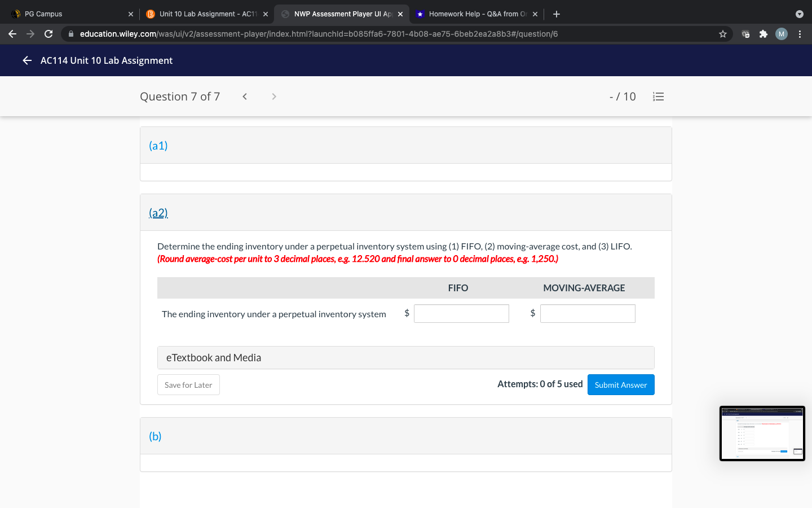Return to the assignment with the back arrow
The width and height of the screenshot is (812, 508).
pos(27,60)
